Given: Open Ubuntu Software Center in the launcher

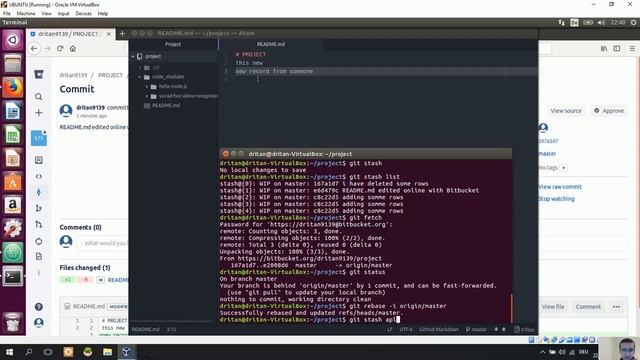Looking at the screenshot, I should pyautogui.click(x=13, y=182).
